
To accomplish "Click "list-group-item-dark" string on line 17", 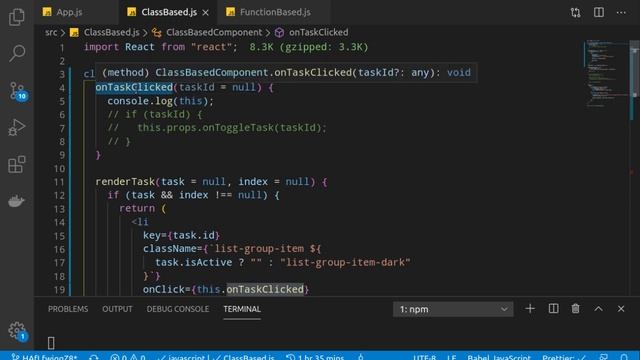I will (x=345, y=262).
